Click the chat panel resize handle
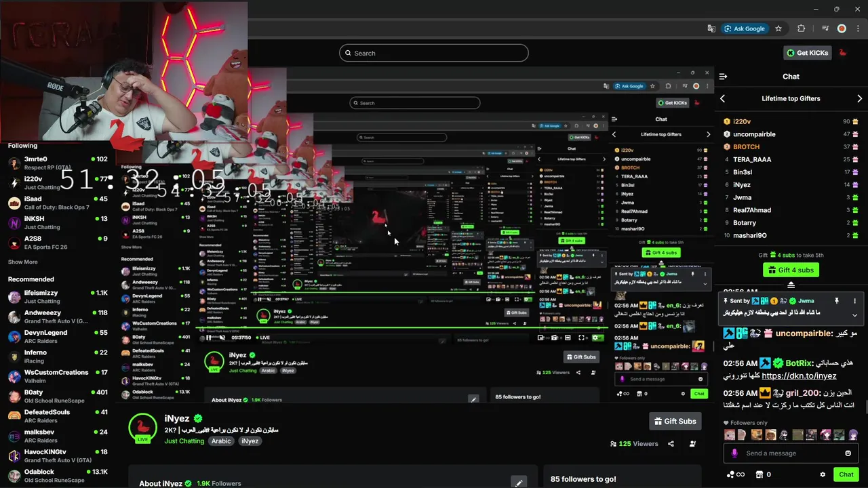The width and height of the screenshot is (868, 488). (791, 285)
